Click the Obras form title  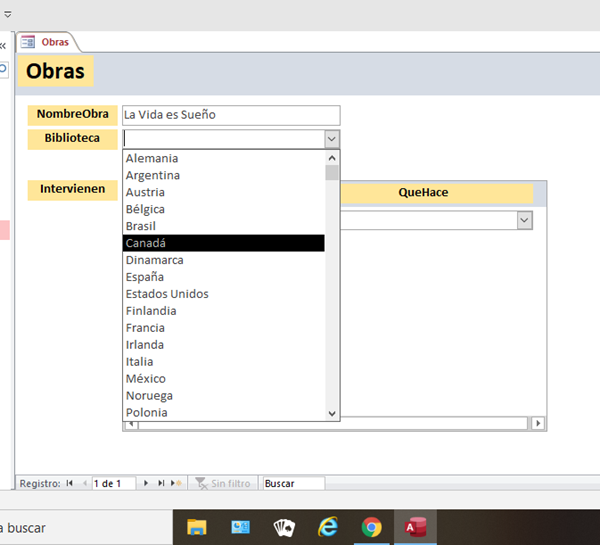click(55, 71)
